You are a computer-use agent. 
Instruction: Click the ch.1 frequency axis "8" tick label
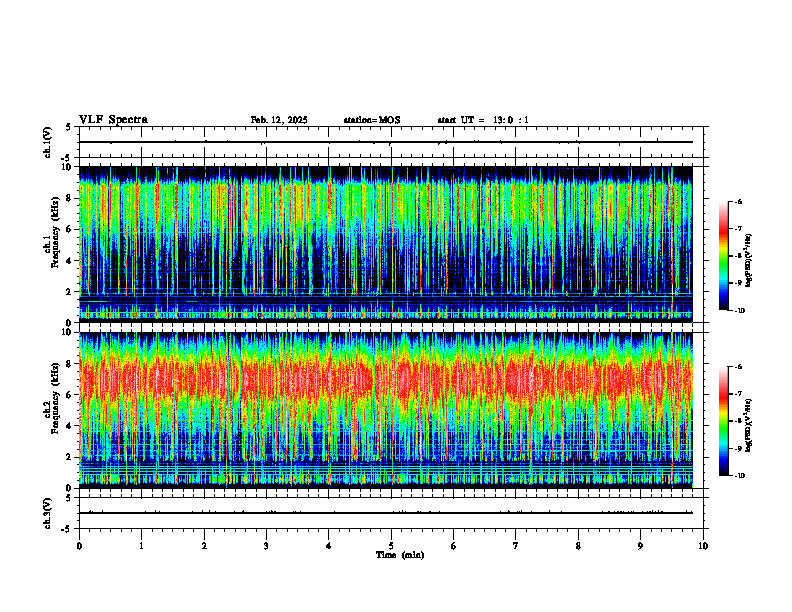click(70, 198)
